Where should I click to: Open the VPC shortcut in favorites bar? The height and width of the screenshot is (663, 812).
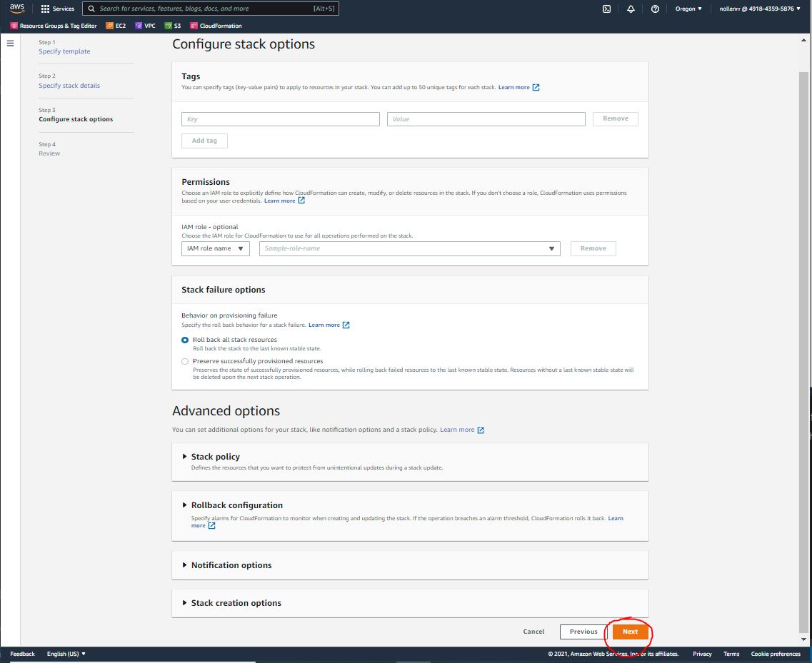[146, 26]
